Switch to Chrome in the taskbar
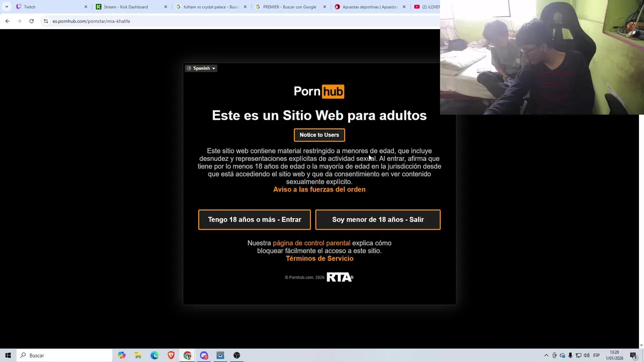 tap(187, 355)
